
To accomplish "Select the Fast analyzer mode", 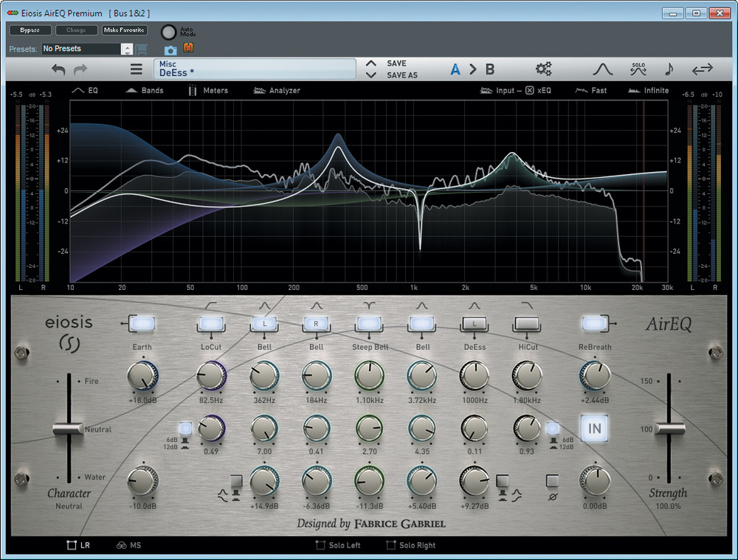I will (591, 90).
